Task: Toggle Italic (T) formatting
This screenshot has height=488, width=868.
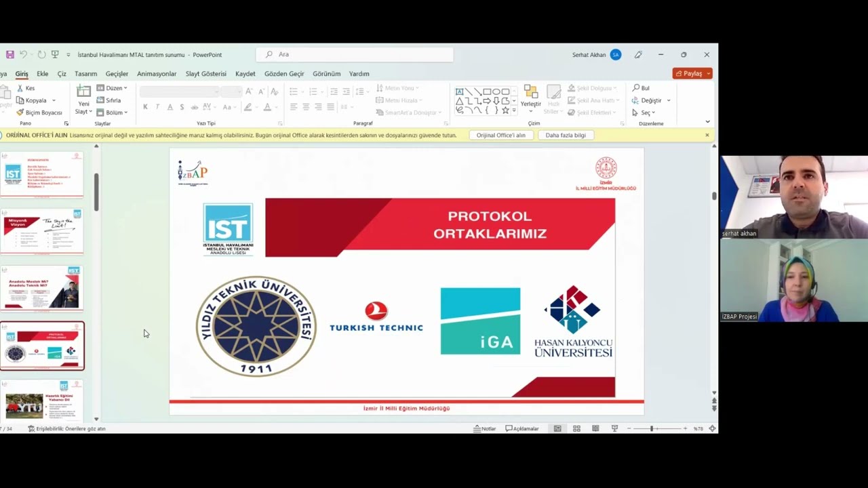Action: 157,107
